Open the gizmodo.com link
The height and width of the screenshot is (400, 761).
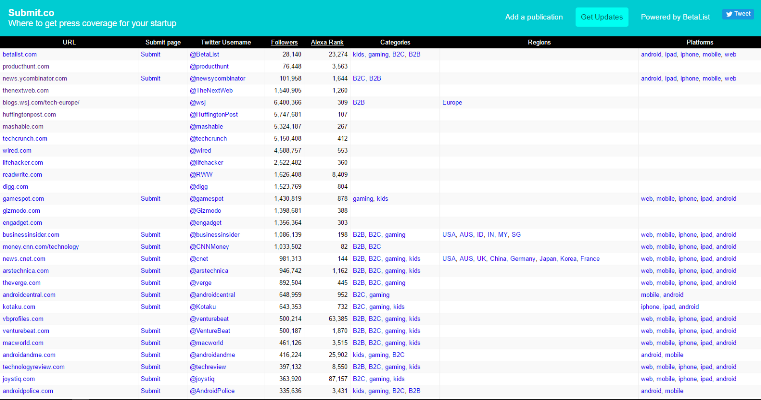pyautogui.click(x=21, y=211)
